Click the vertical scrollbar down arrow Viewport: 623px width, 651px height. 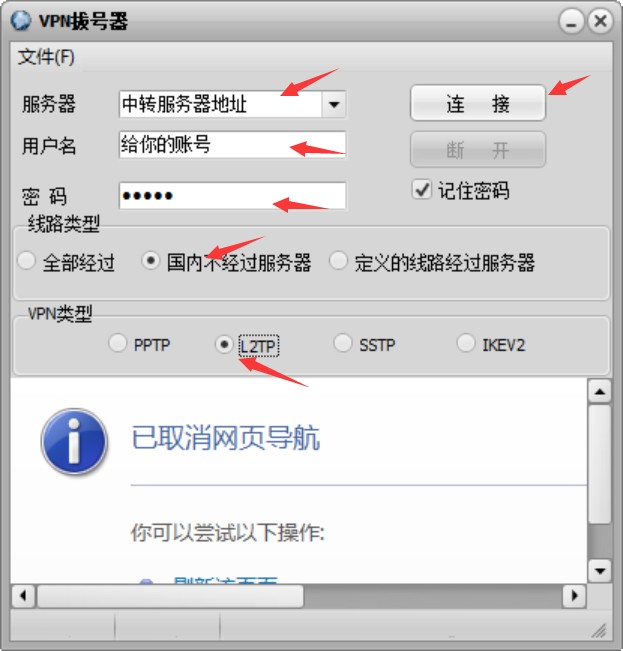pyautogui.click(x=600, y=571)
